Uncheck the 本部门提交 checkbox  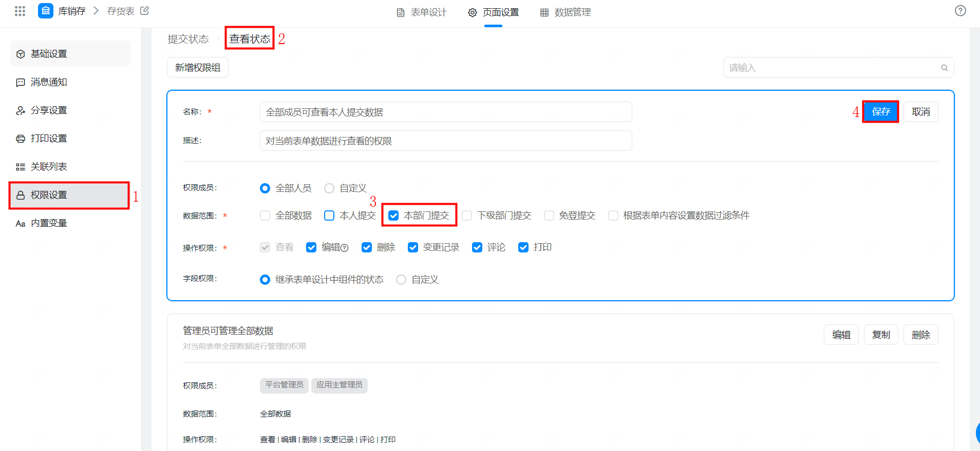point(393,215)
